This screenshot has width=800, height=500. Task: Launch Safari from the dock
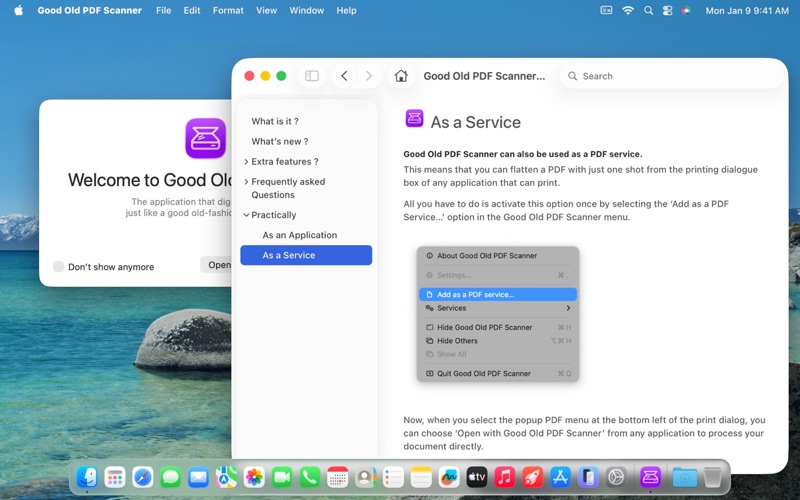(142, 478)
